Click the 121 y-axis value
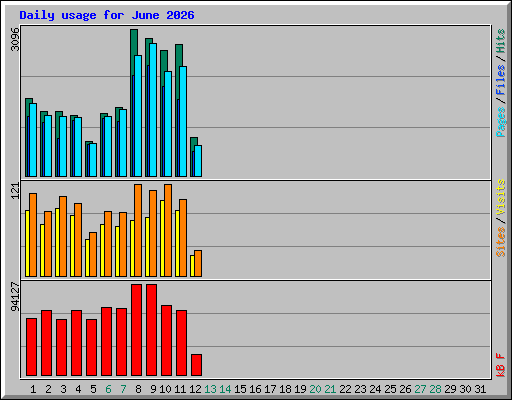512x400 pixels. [15, 191]
